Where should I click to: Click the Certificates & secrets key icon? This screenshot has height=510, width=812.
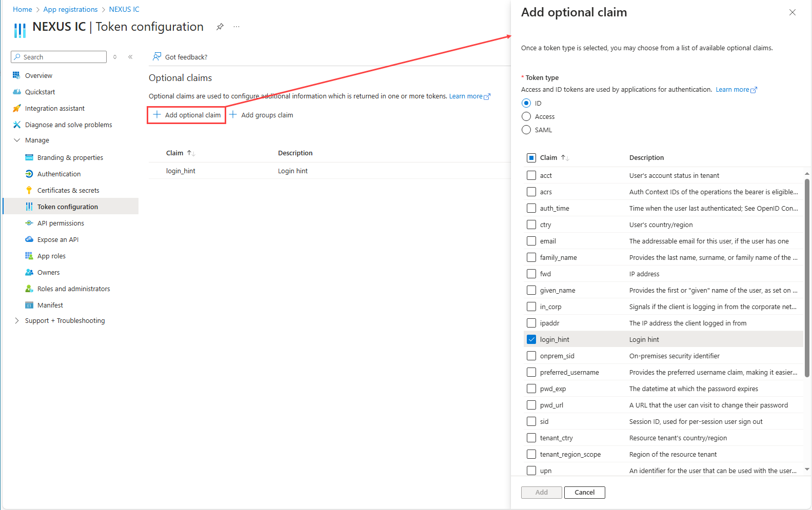pos(29,190)
